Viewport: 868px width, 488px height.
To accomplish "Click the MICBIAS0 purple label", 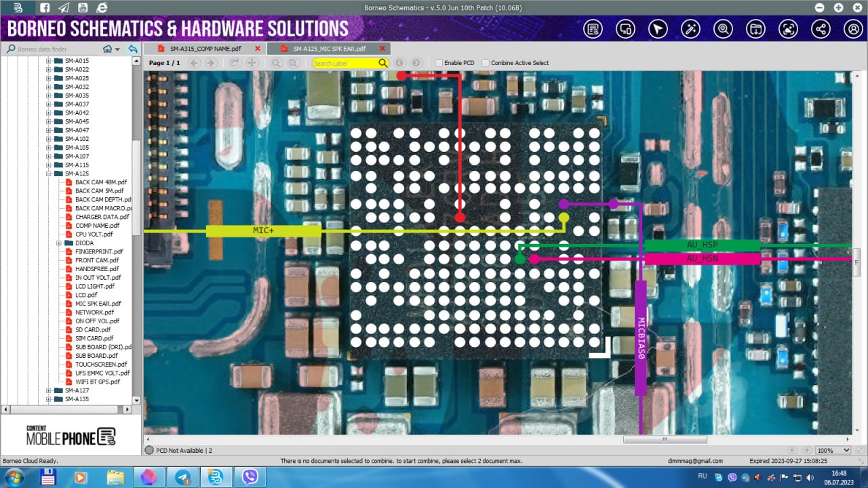I will coord(641,338).
